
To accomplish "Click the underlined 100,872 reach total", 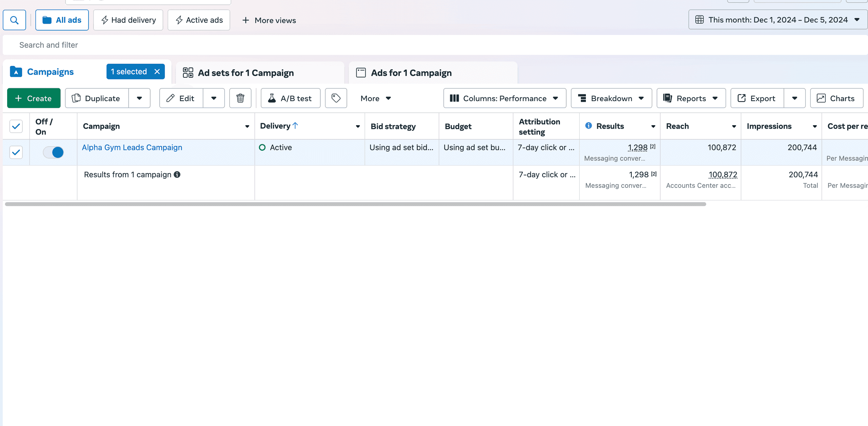I will tap(723, 175).
